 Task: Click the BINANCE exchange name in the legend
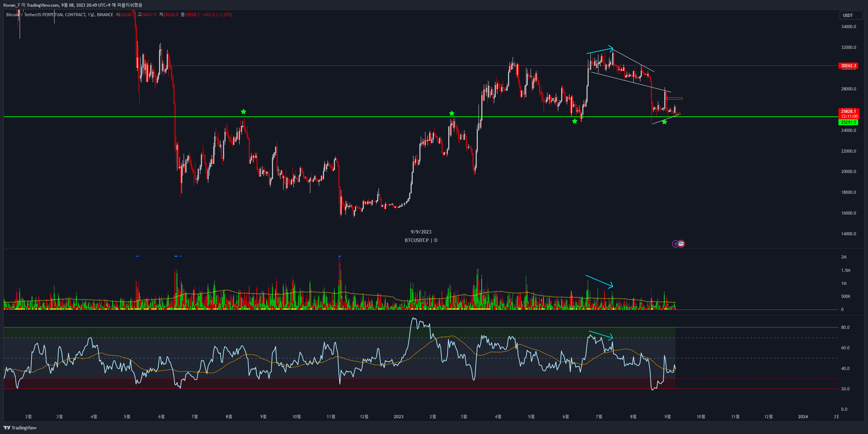(x=105, y=15)
